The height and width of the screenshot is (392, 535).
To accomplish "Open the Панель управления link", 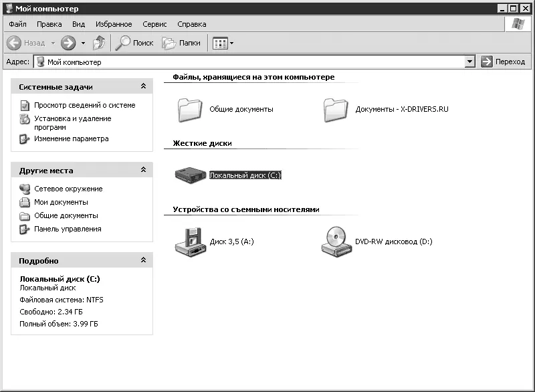I will [68, 229].
